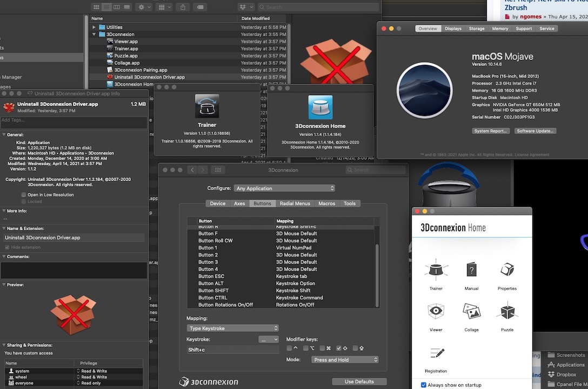The image size is (588, 389).
Task: Enable Open in Low Resolution checkbox
Action: 24,195
